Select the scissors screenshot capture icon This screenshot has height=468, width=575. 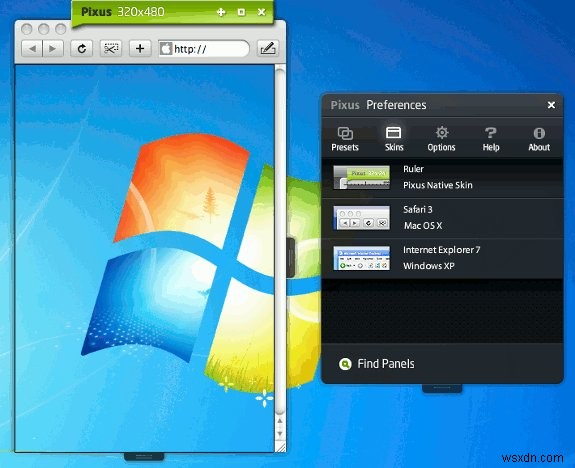tap(111, 49)
